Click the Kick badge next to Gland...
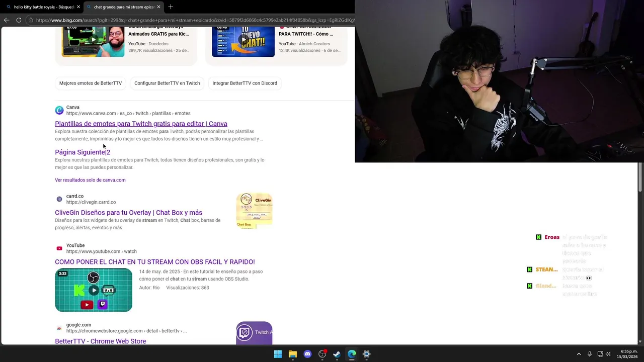The height and width of the screenshot is (362, 644). pos(529,286)
